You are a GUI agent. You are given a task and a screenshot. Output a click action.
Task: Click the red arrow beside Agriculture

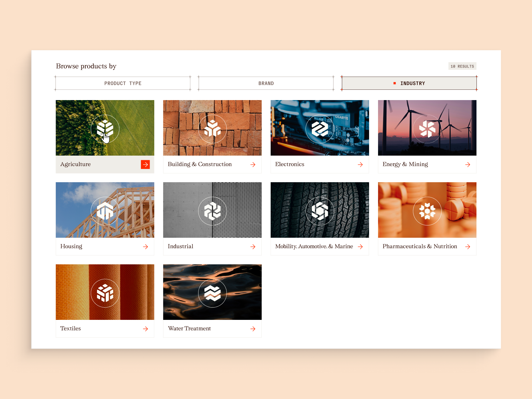145,165
